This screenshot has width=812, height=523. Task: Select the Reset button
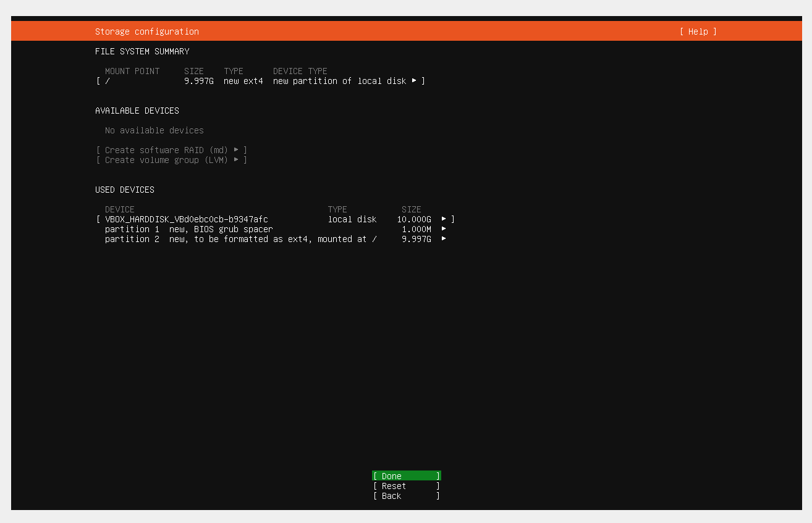tap(407, 486)
